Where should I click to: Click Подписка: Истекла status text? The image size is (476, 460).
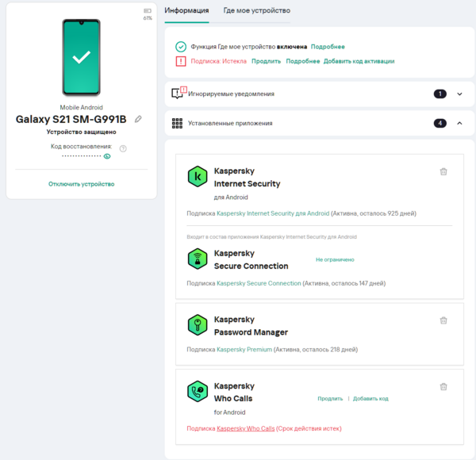[x=219, y=61]
